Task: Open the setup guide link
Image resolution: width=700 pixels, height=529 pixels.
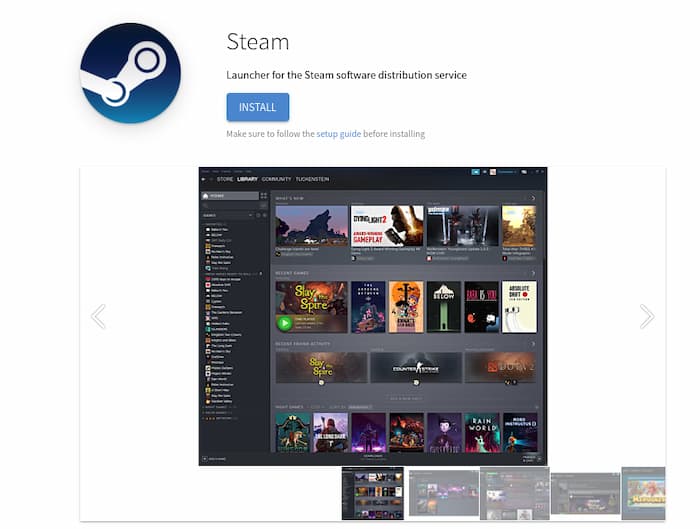Action: click(x=338, y=134)
